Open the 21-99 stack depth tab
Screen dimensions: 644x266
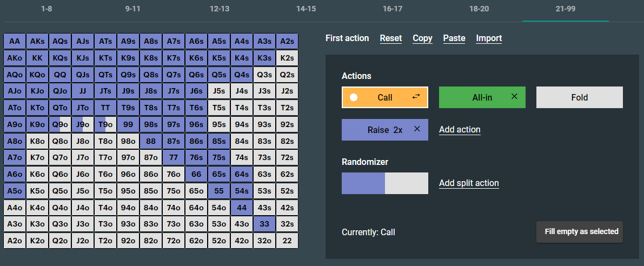coord(565,9)
